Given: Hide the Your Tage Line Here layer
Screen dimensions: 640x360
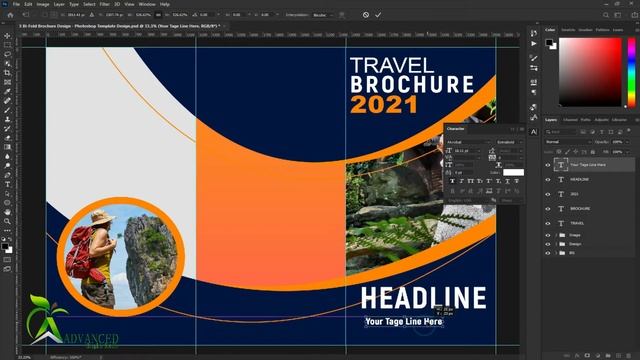Looking at the screenshot, I should tap(548, 165).
